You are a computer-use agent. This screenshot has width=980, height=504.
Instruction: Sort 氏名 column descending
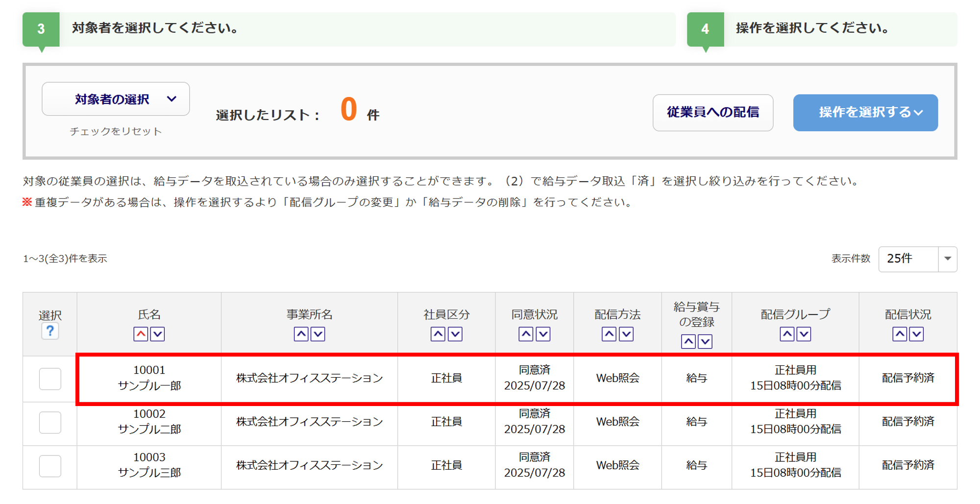click(157, 334)
